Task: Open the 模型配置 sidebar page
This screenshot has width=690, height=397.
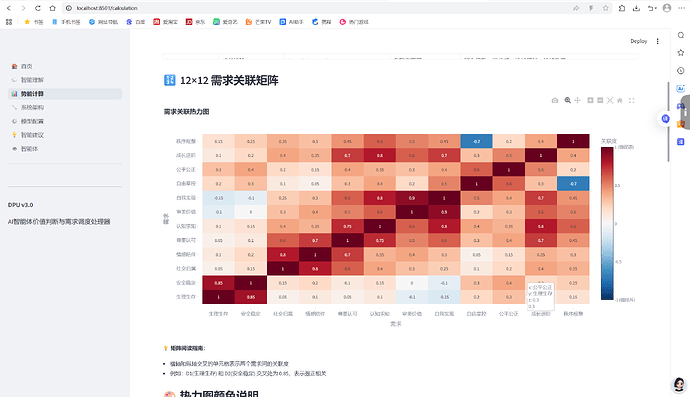Action: click(x=65, y=121)
